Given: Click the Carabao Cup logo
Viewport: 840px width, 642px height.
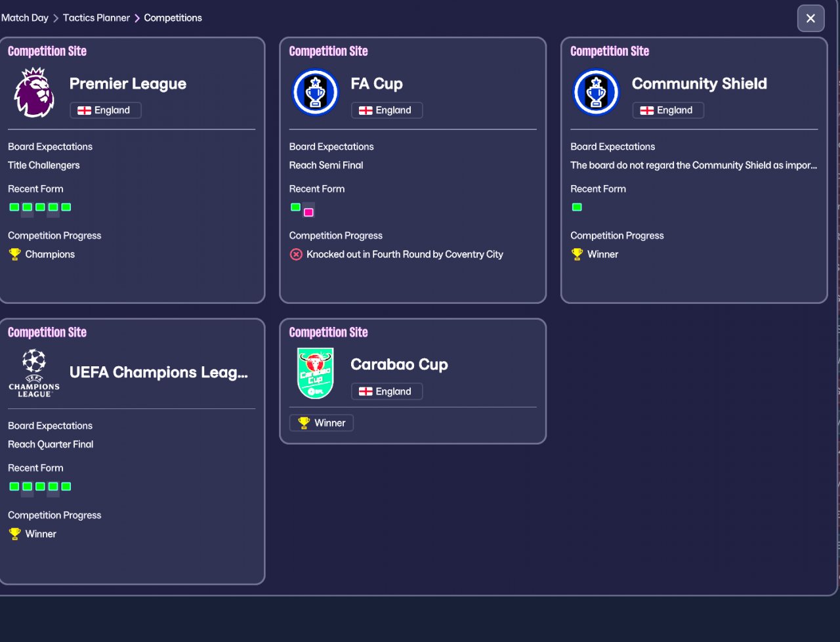Looking at the screenshot, I should coord(315,373).
